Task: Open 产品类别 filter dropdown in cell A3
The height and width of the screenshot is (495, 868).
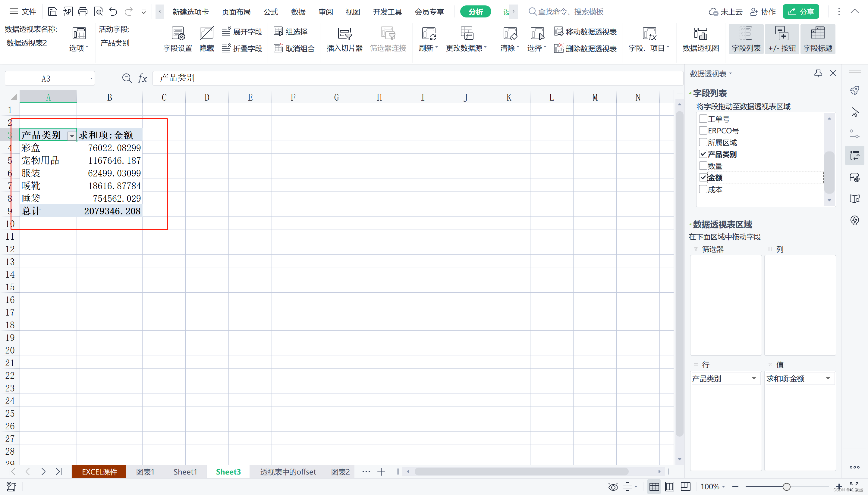Action: (x=72, y=136)
